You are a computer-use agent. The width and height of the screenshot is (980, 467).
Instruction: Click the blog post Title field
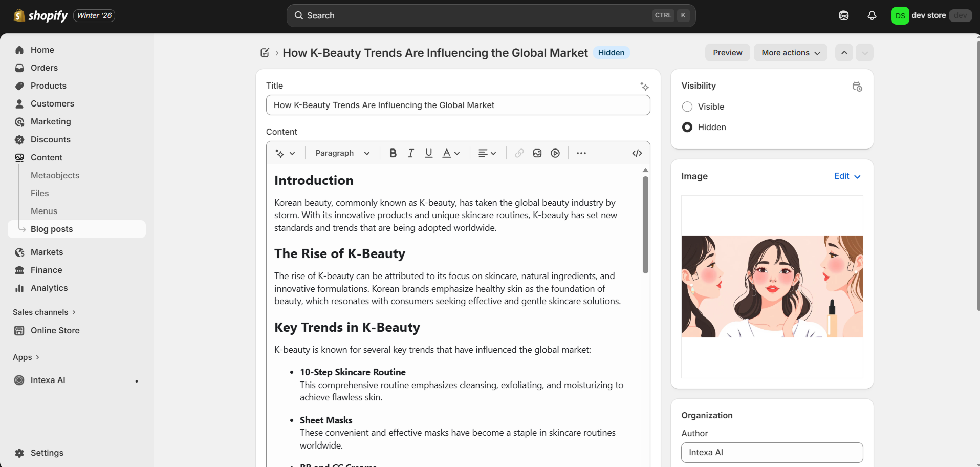pos(458,105)
